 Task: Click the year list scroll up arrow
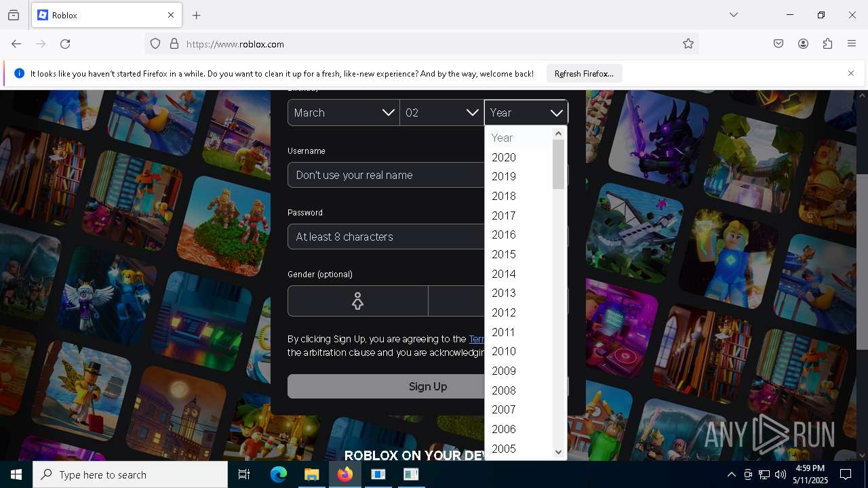coord(559,134)
